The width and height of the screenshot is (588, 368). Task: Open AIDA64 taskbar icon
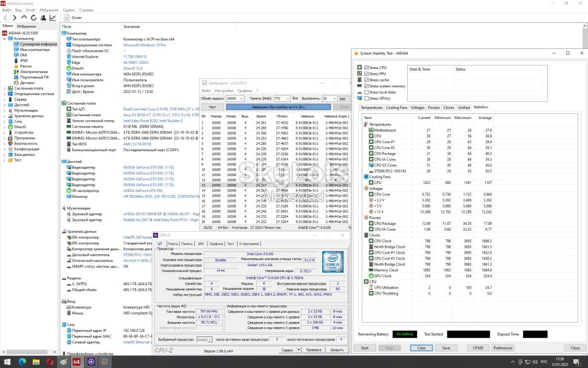[76, 362]
